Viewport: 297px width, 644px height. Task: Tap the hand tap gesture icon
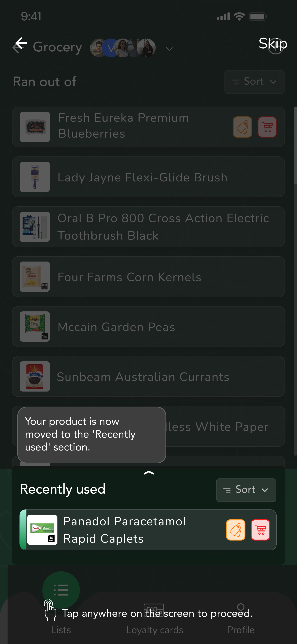coord(50,610)
